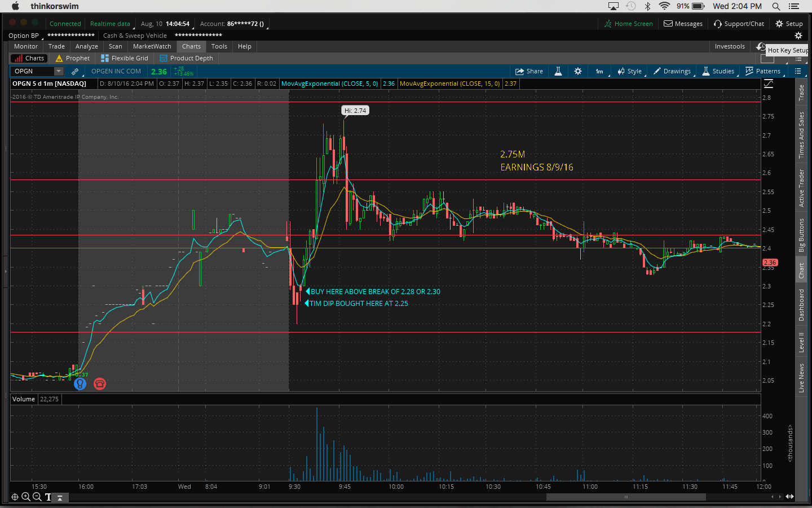Screen dimensions: 812x508
Task: Select the text drawing tool icon
Action: (48, 497)
